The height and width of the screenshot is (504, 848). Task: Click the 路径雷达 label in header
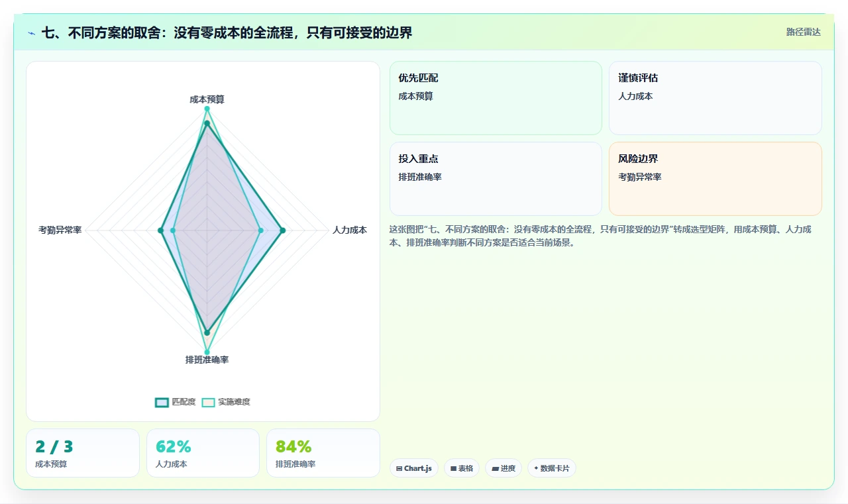[803, 32]
